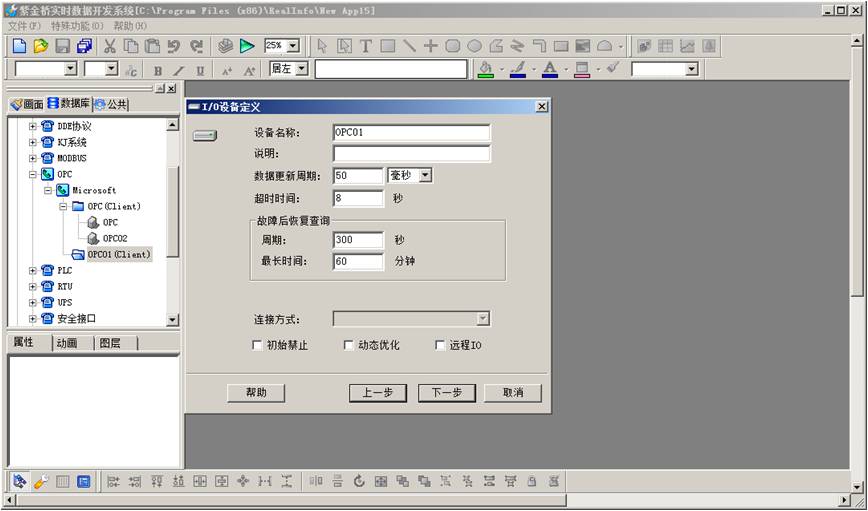The height and width of the screenshot is (511, 868).
Task: Click the 下一步 button
Action: 446,393
